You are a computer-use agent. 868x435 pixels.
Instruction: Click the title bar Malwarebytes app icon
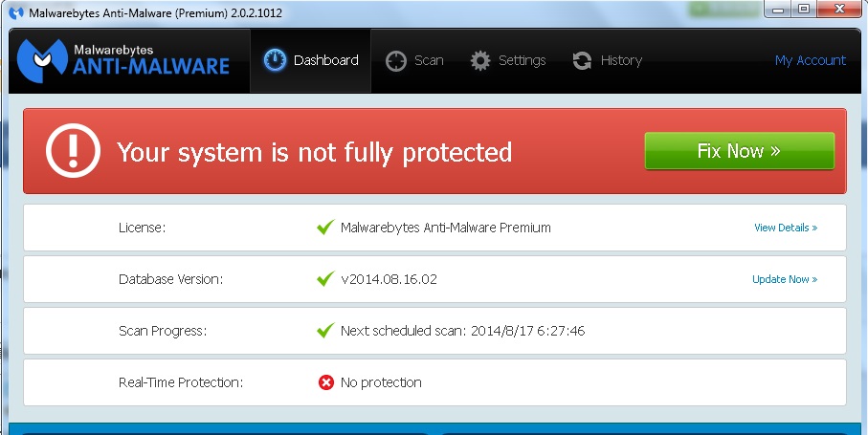coord(14,12)
